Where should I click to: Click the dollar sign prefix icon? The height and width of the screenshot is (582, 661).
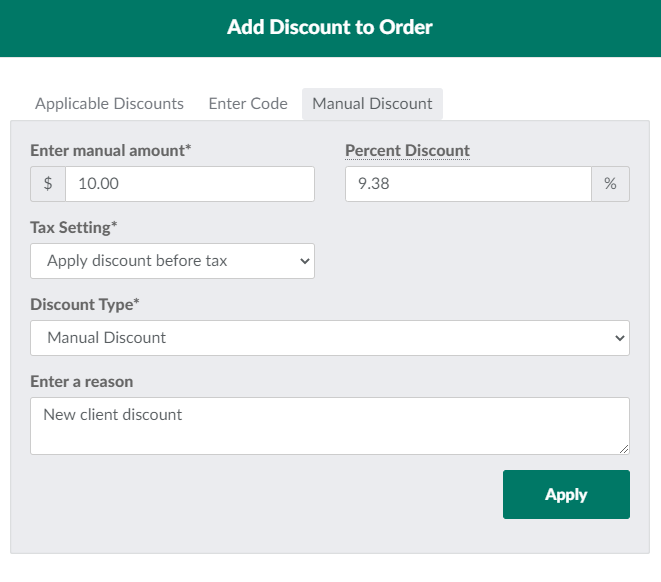tap(48, 184)
